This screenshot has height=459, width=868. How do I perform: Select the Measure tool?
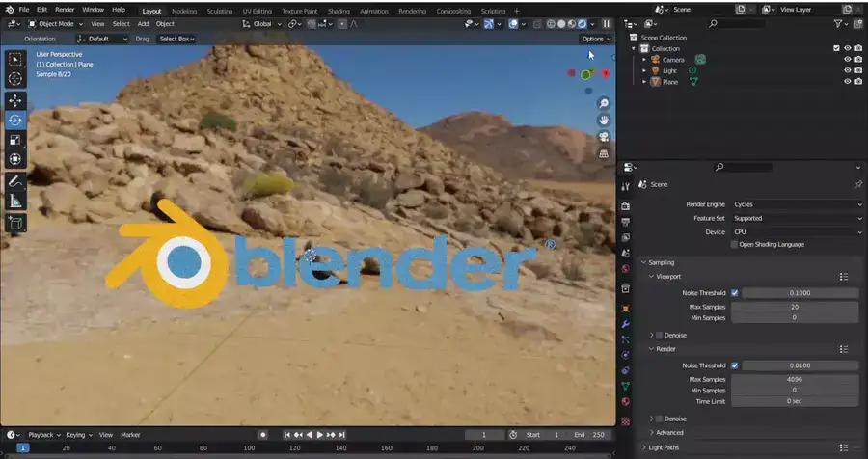15,202
